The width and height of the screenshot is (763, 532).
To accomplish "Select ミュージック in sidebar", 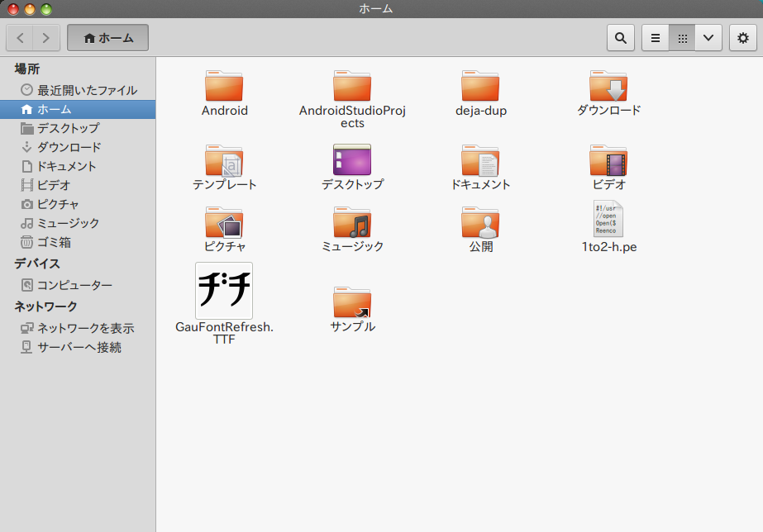I will (78, 223).
